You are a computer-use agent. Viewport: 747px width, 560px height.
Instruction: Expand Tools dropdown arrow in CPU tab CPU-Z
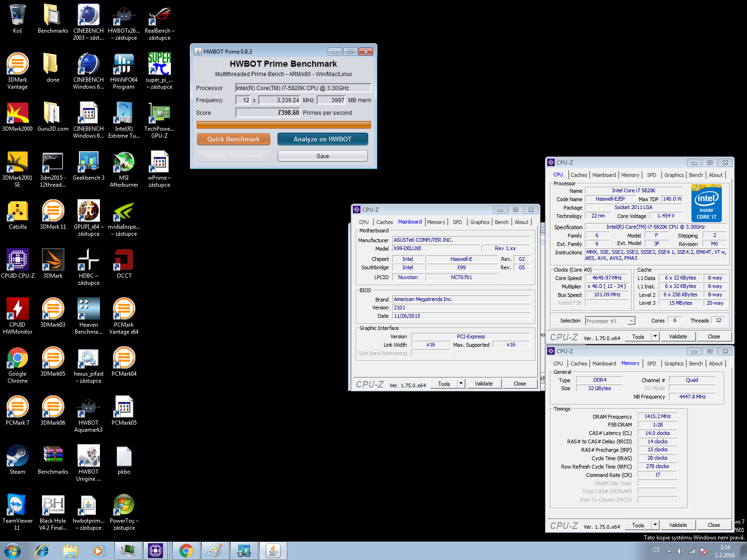pos(655,336)
